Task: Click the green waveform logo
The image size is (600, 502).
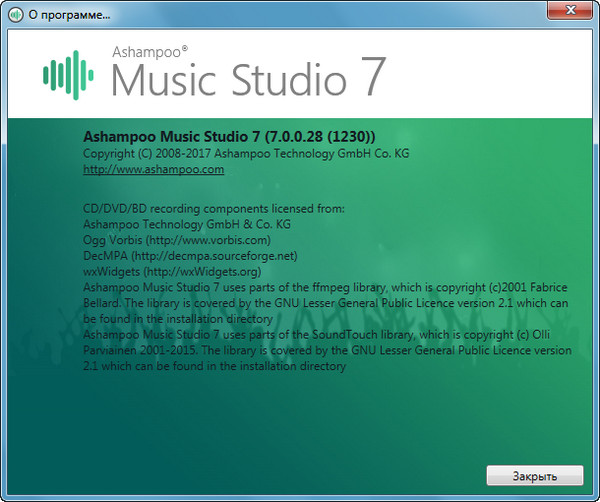Action: click(68, 75)
